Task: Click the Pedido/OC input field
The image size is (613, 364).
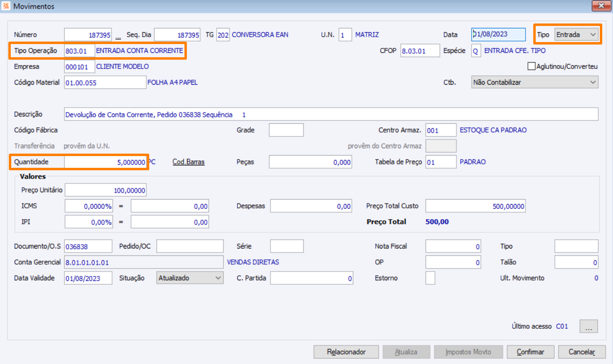Action: 190,246
